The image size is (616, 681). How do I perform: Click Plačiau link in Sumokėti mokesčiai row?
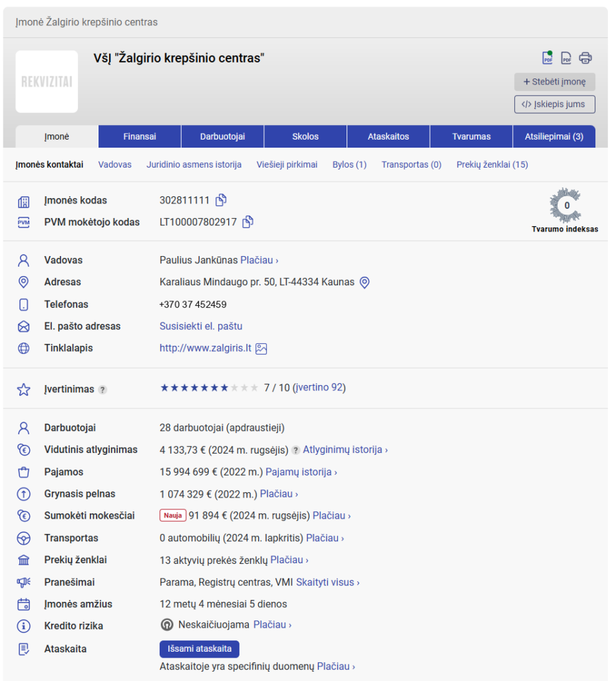[332, 515]
